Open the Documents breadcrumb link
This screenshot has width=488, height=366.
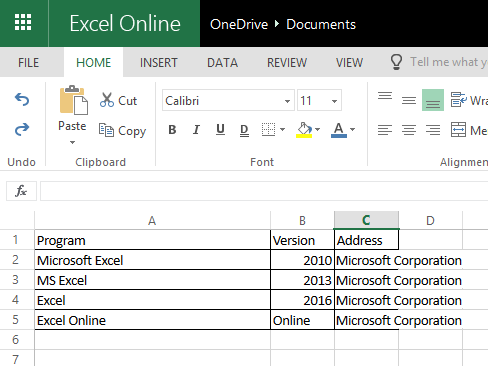tap(321, 24)
